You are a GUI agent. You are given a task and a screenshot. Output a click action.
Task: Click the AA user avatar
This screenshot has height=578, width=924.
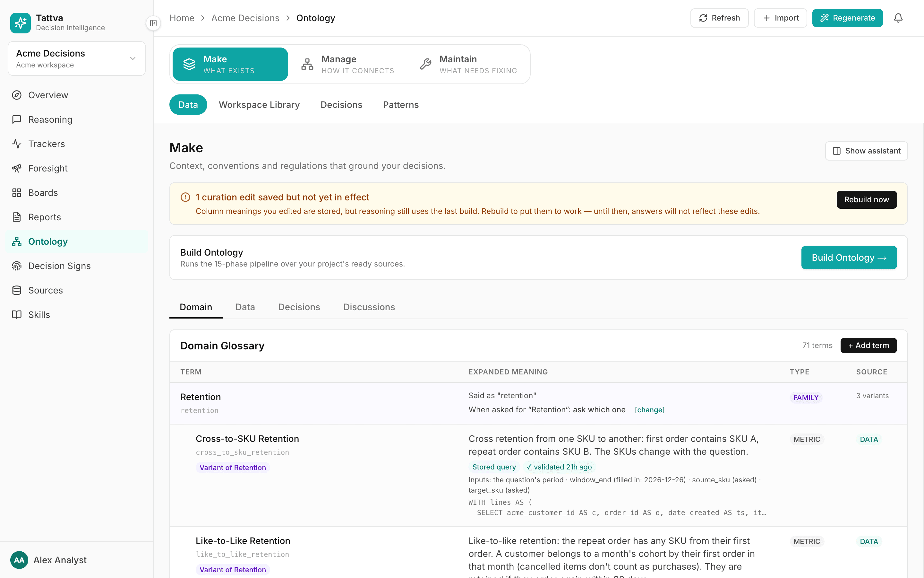point(19,560)
